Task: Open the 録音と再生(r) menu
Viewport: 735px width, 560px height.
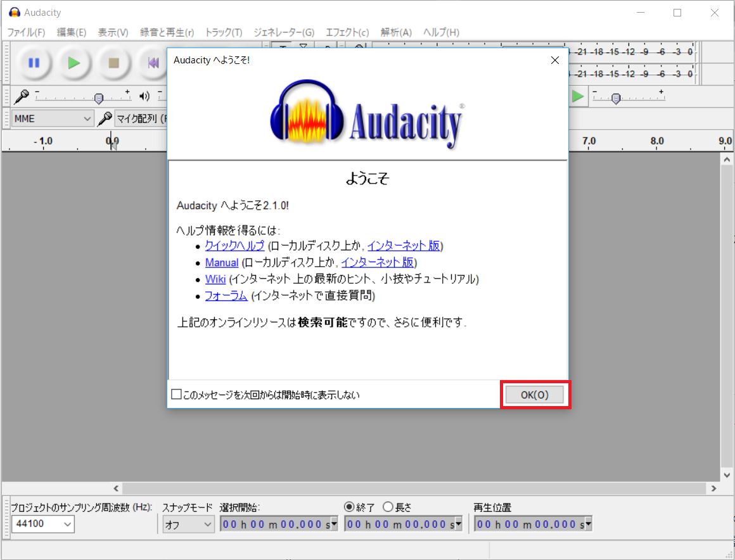Action: [167, 32]
